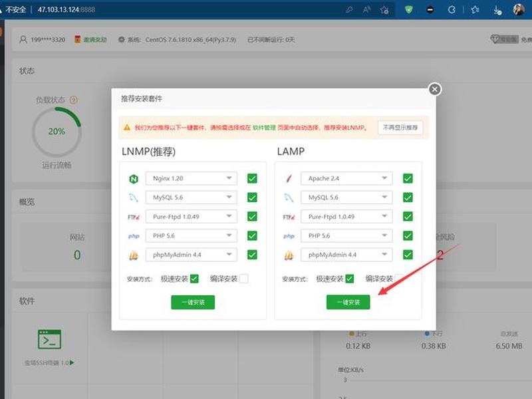Click 不再显示推荐 button
Image resolution: width=532 pixels, height=399 pixels.
pyautogui.click(x=400, y=128)
